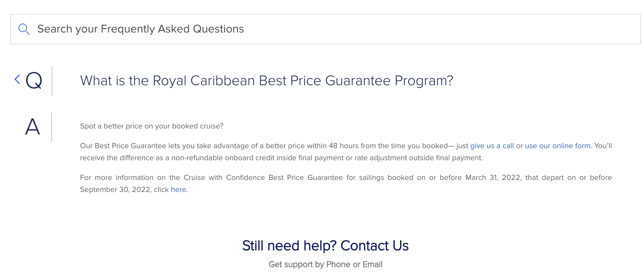Go back using the blue chevron arrow
Screen dimensions: 644x280
coord(17,79)
